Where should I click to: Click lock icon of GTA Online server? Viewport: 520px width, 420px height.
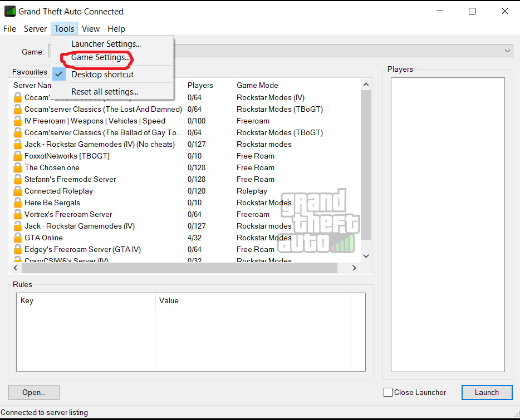point(18,238)
